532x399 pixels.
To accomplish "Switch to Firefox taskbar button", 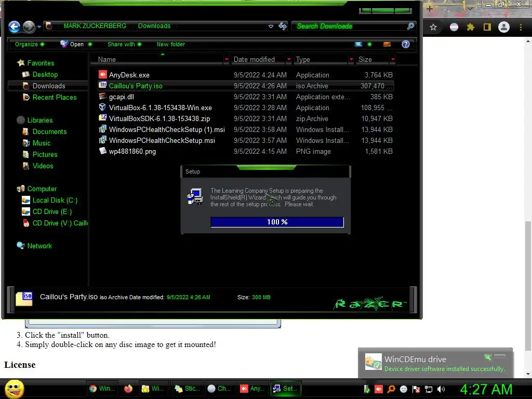I will (x=128, y=389).
